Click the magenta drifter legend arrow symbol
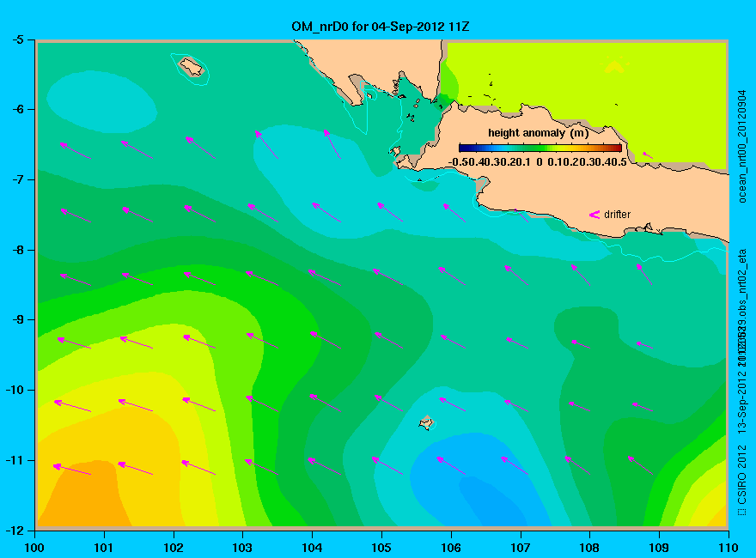Viewport: 756px width, 558px height. (594, 215)
